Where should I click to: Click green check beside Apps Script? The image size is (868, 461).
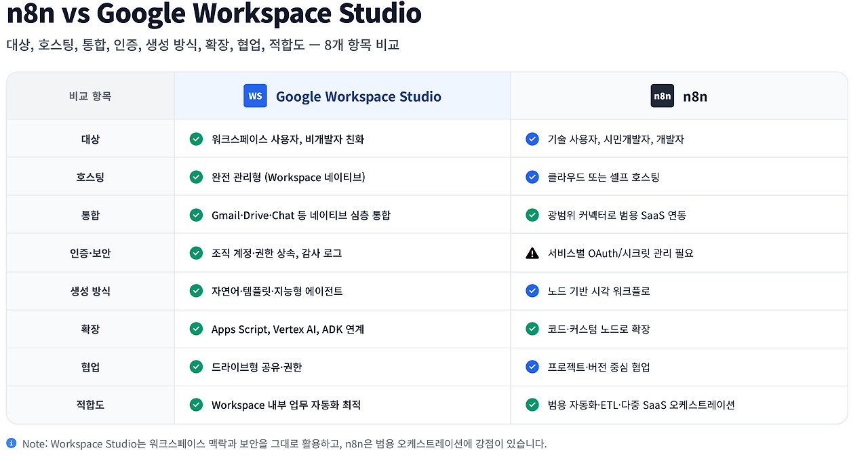pos(196,329)
